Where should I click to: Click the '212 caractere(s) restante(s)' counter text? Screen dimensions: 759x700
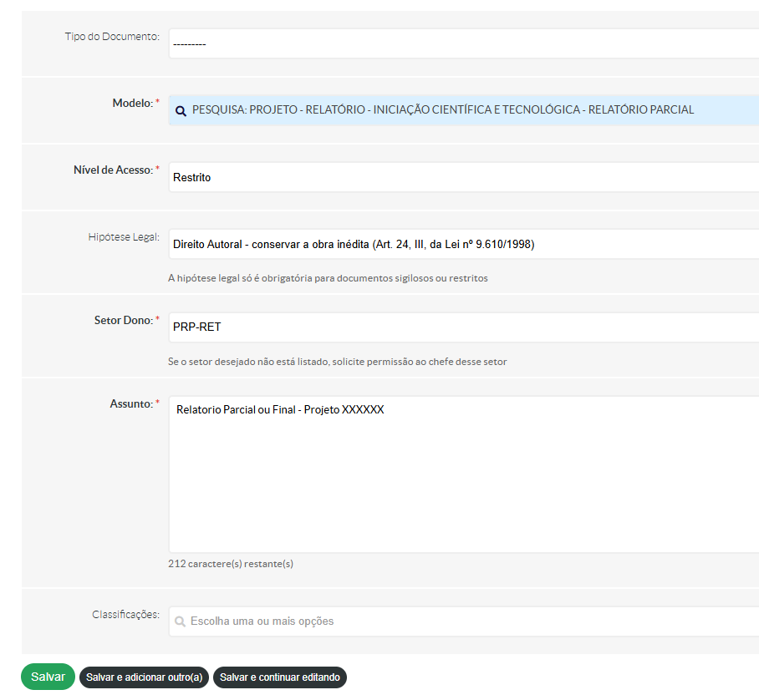click(231, 564)
